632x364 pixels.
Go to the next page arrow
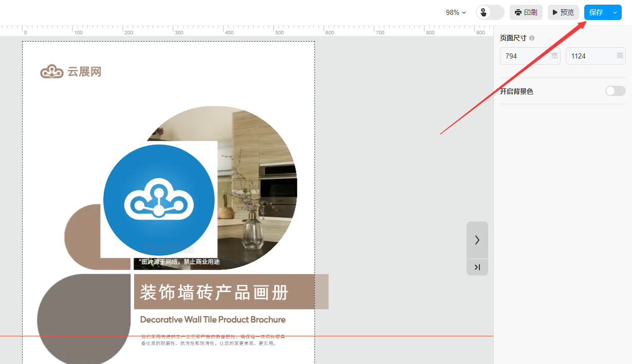point(477,240)
